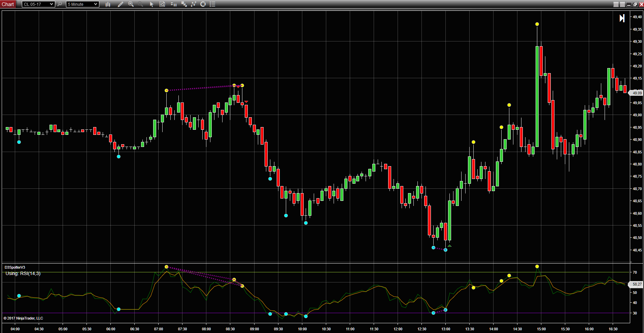Click the NinjaTrader copyright notice

click(x=23, y=318)
